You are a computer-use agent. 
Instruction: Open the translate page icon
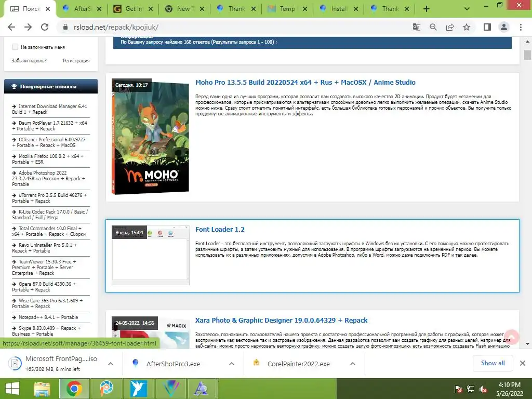tap(417, 27)
